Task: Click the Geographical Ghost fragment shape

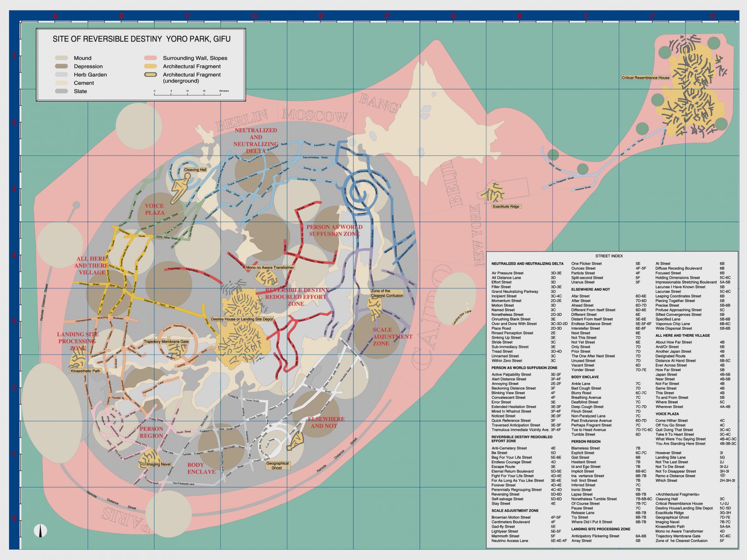Action: (296, 440)
